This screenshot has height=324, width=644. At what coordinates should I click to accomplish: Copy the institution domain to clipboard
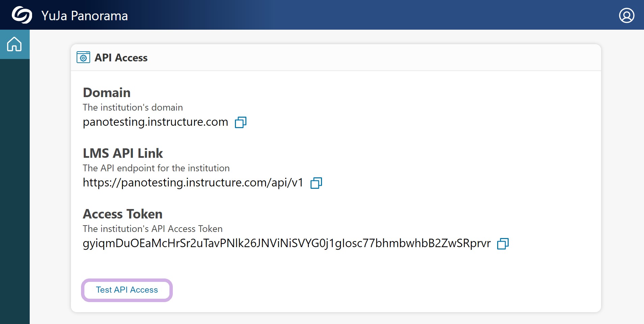click(241, 122)
